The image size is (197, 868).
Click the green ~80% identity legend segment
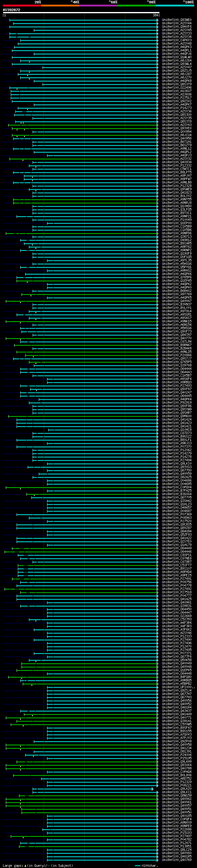[137, 6]
